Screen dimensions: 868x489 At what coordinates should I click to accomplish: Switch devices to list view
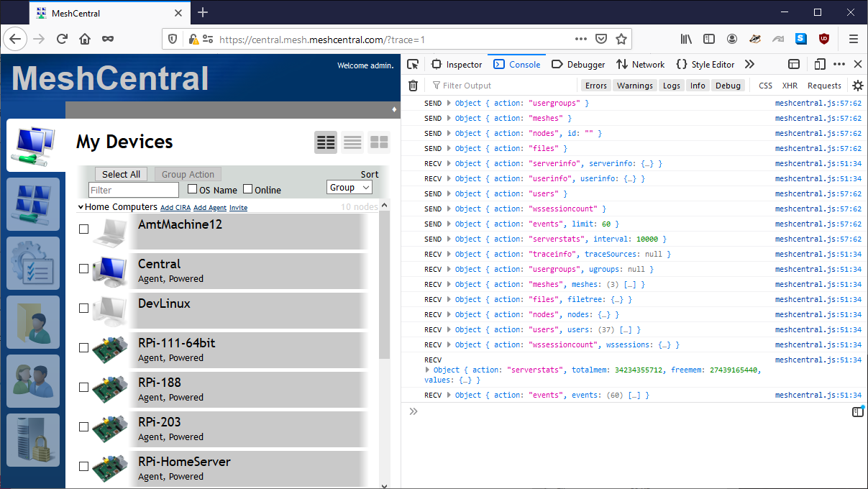(352, 142)
